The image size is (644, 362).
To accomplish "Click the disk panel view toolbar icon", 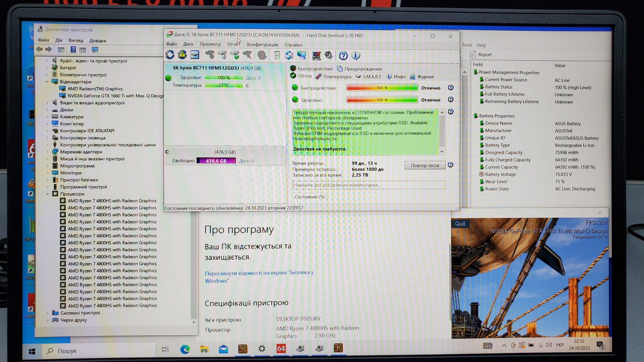I will pyautogui.click(x=195, y=55).
